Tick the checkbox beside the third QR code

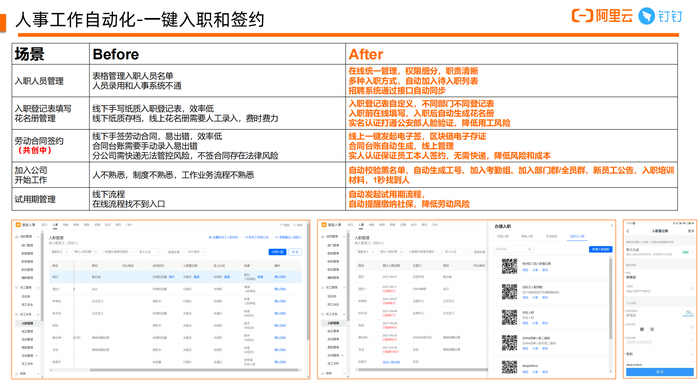click(498, 318)
